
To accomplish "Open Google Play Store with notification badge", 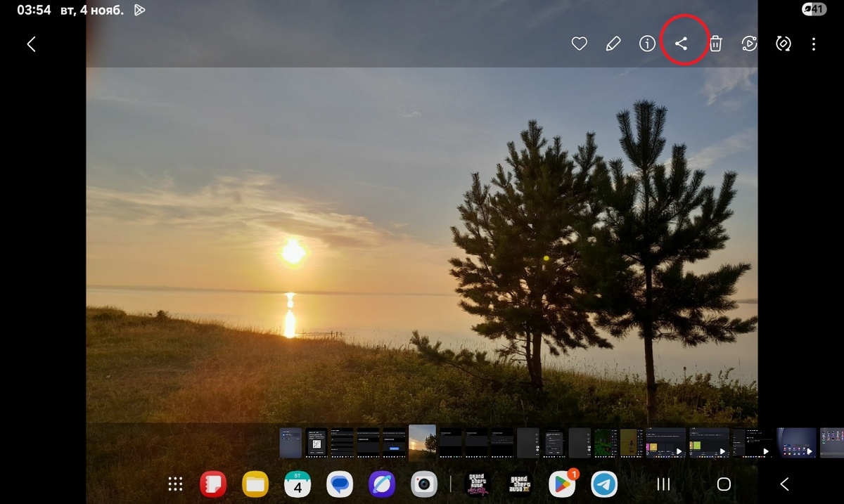I will click(563, 484).
